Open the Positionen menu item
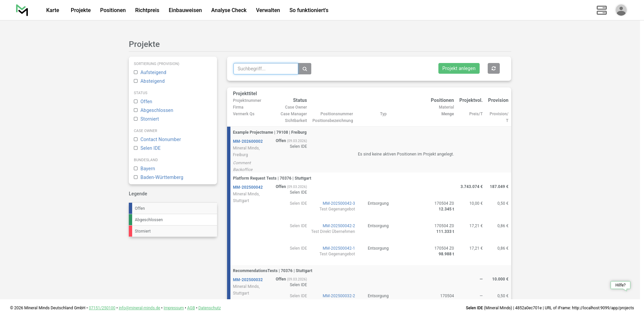The width and height of the screenshot is (644, 316). coord(113,10)
